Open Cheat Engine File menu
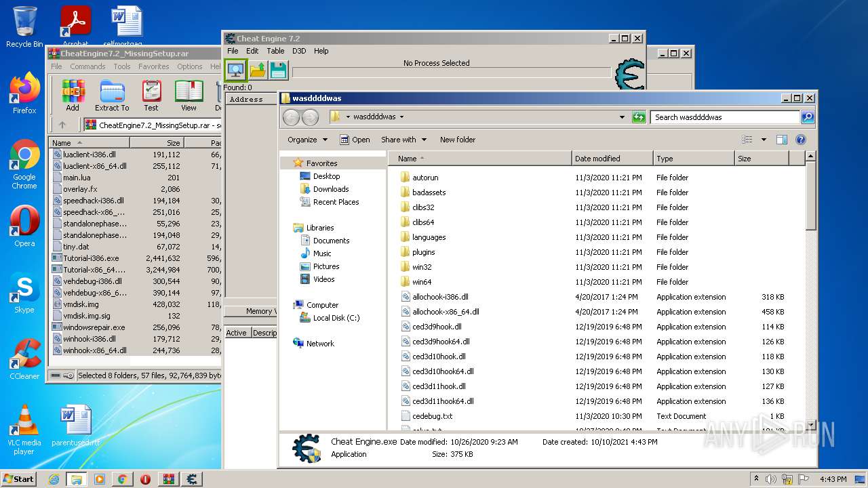Viewport: 868px width, 488px height. [233, 51]
